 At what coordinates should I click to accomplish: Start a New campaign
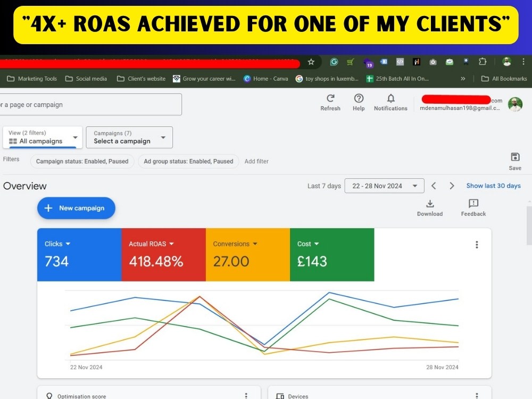[76, 208]
